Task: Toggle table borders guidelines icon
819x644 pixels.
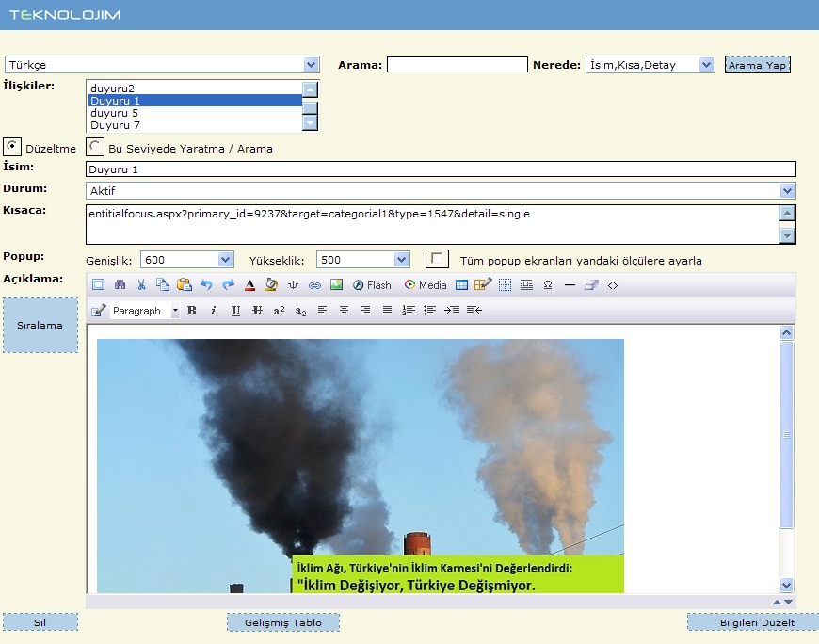Action: point(506,284)
